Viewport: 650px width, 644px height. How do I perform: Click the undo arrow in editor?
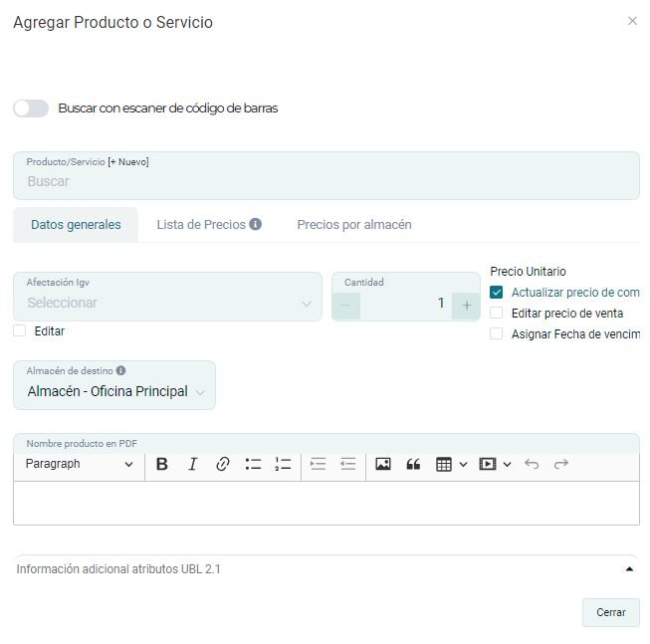tap(532, 464)
